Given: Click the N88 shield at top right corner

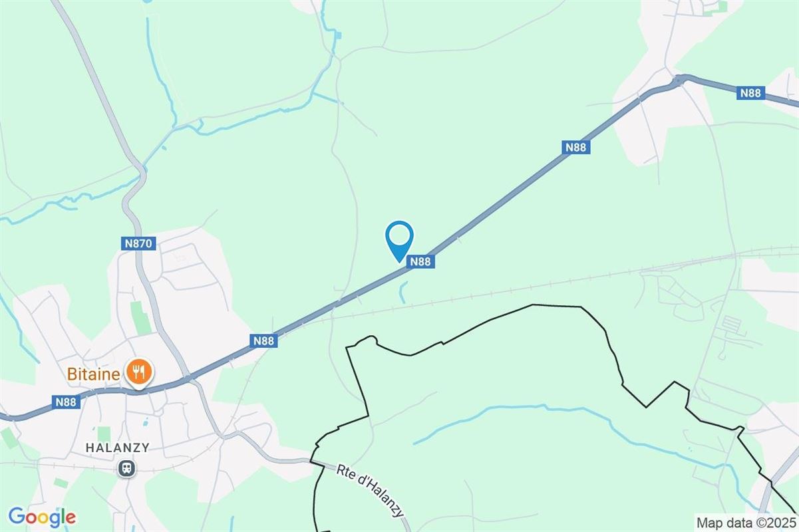Looking at the screenshot, I should pos(750,93).
